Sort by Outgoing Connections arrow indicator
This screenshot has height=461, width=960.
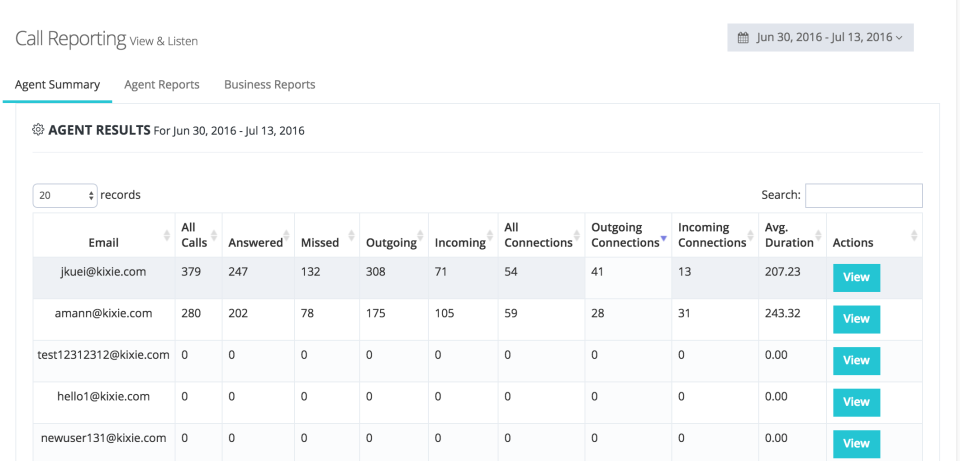pyautogui.click(x=663, y=241)
